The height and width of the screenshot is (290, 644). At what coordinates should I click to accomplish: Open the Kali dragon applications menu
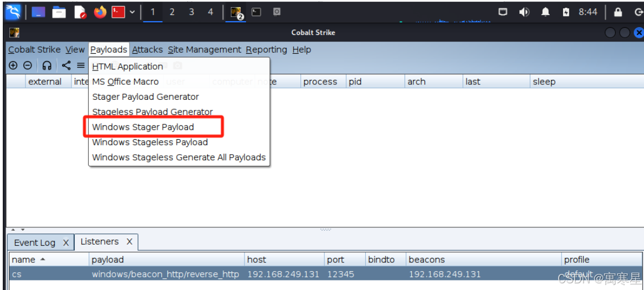pyautogui.click(x=13, y=12)
